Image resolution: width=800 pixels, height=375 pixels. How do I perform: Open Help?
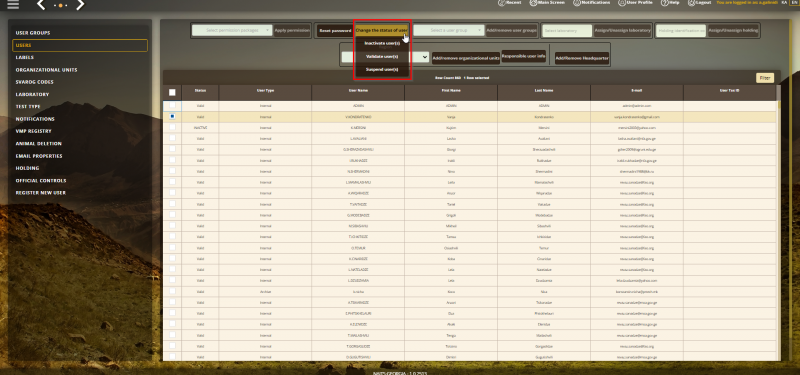pos(670,3)
